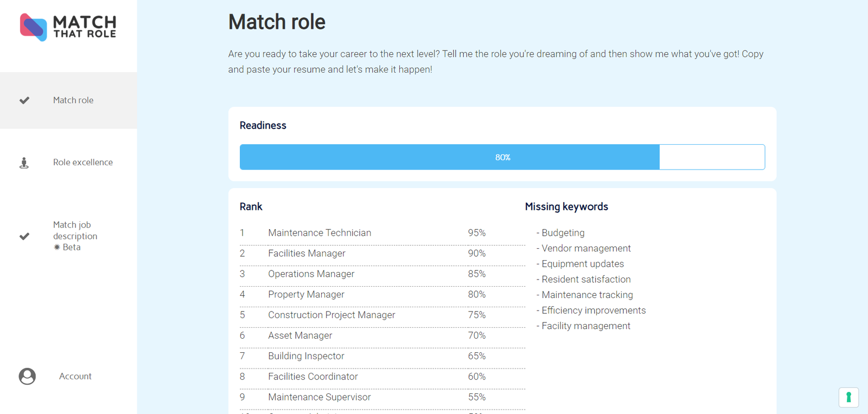Select the Operations Manager rank row

pos(382,274)
